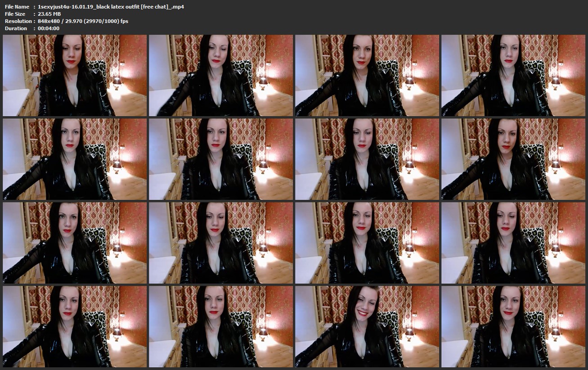
Task: Click the Duration label
Action: (x=16, y=28)
